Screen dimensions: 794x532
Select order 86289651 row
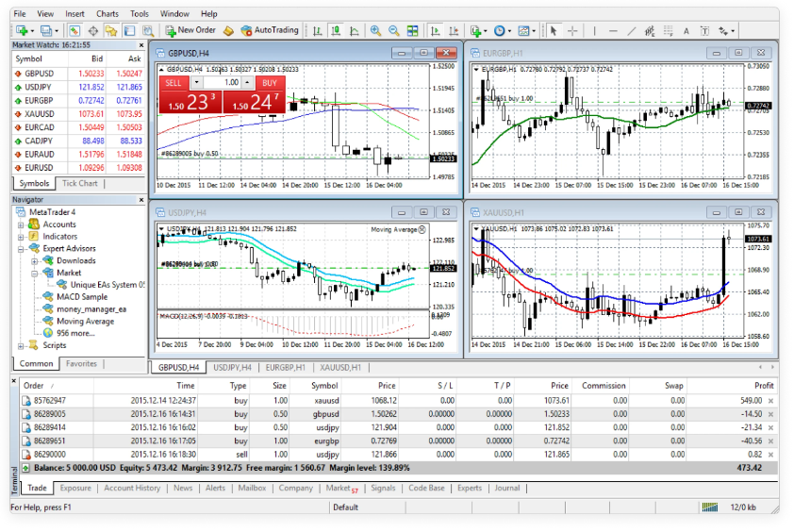pos(398,441)
